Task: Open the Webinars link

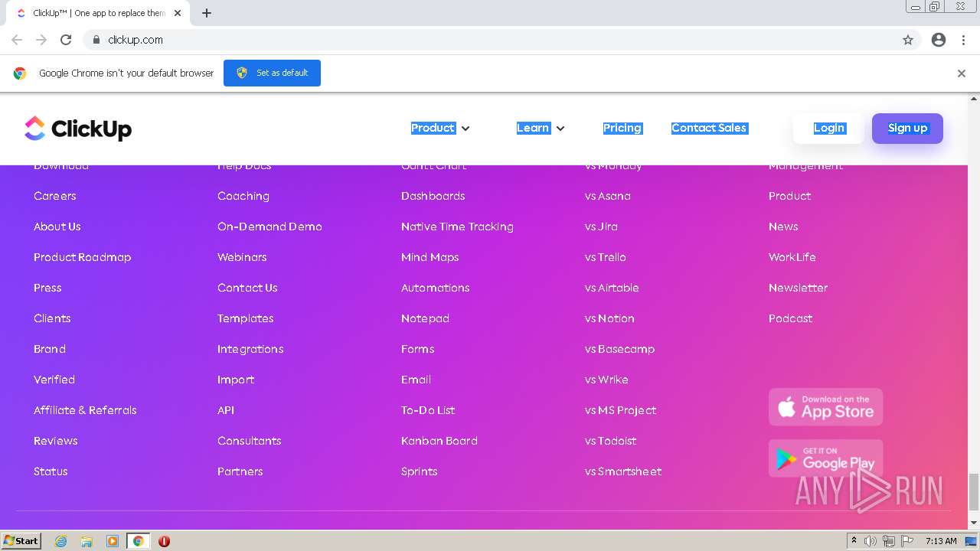Action: 242,257
